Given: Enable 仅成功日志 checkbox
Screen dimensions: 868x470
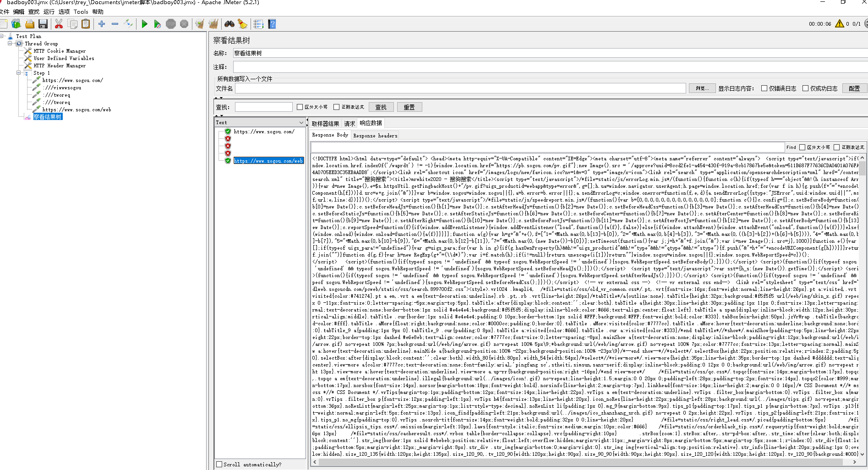Looking at the screenshot, I should coord(805,88).
